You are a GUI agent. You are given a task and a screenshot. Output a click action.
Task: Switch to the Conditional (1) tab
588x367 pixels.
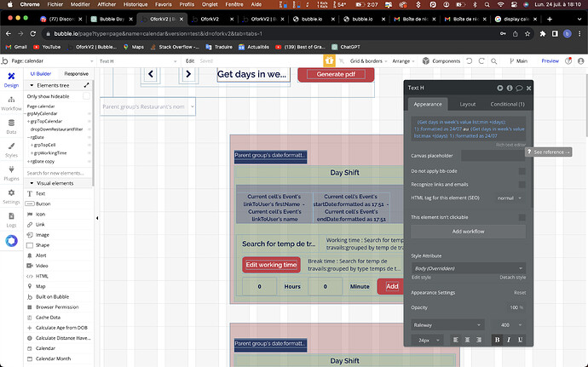pyautogui.click(x=507, y=104)
